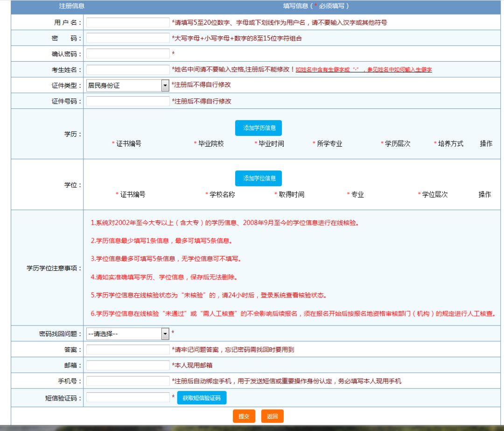Click the 考生姓名 input field
504x431 pixels.
(128, 70)
